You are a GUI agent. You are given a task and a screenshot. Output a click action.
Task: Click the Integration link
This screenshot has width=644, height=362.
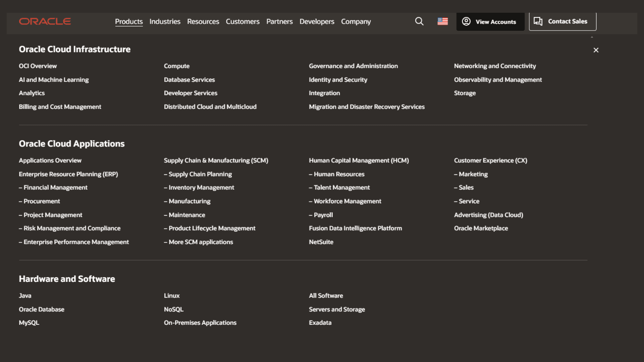[324, 93]
